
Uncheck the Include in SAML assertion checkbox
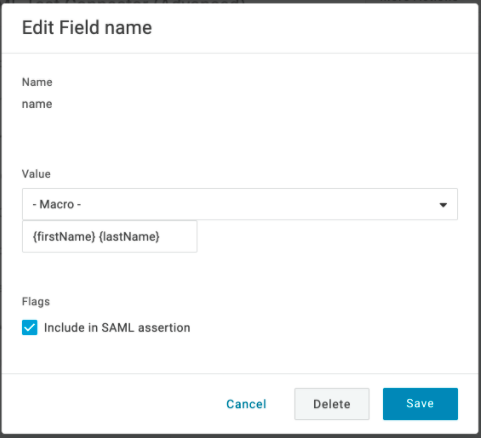30,327
